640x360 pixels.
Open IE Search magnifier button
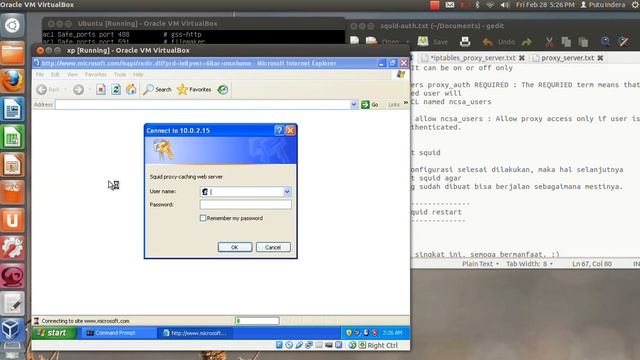point(157,89)
